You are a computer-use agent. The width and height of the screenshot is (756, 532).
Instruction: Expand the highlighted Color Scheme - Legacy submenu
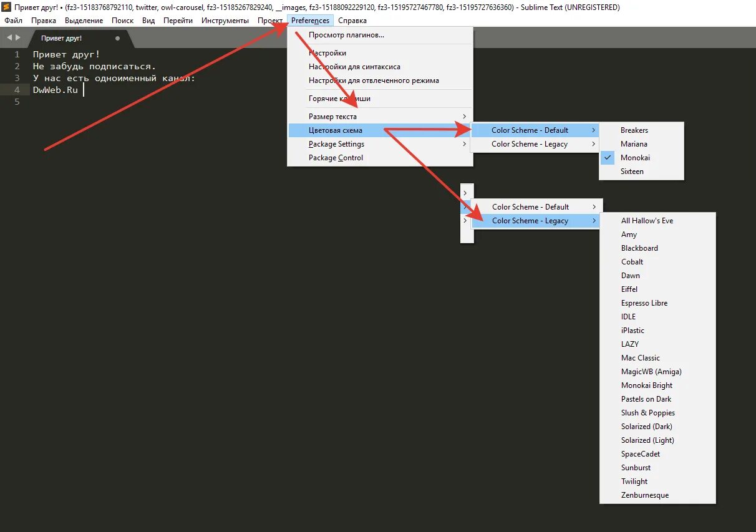coord(536,221)
